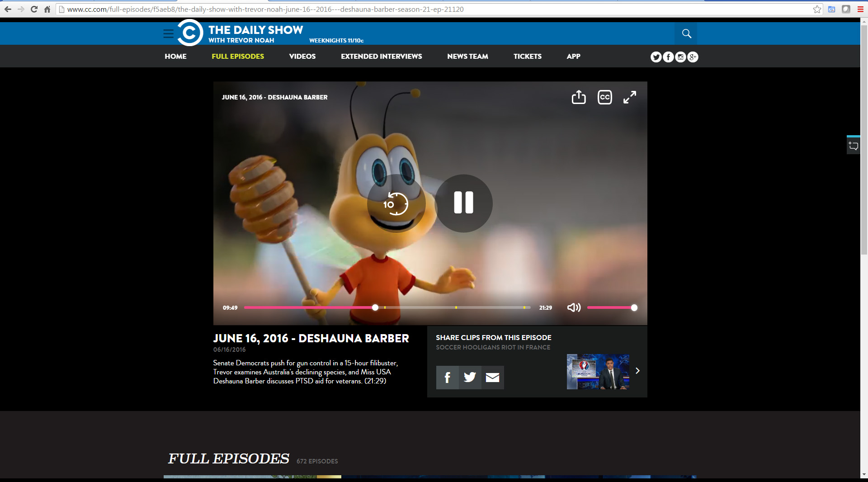Open the Videos section
This screenshot has width=868, height=482.
tap(302, 57)
